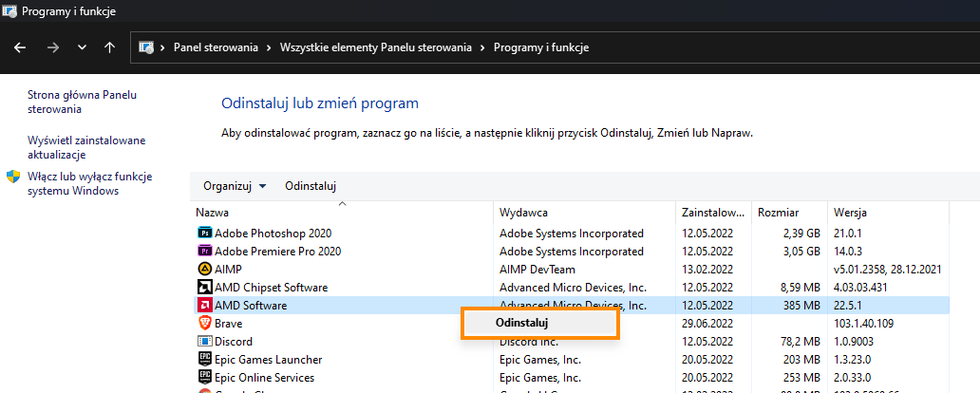Click the 8,59 MB size cell
The width and height of the screenshot is (980, 393).
[800, 288]
